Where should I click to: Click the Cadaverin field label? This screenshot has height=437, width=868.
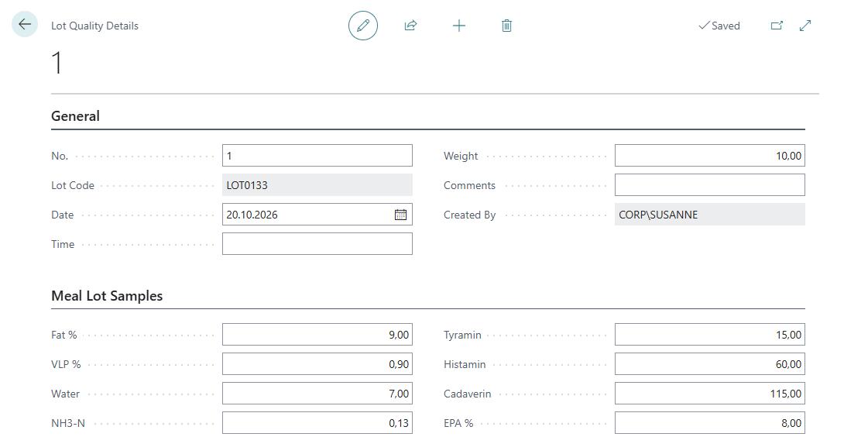tap(467, 394)
